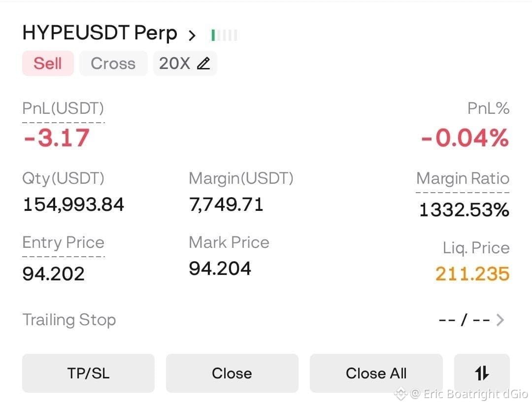
Task: Open the TP/SL settings
Action: click(88, 373)
